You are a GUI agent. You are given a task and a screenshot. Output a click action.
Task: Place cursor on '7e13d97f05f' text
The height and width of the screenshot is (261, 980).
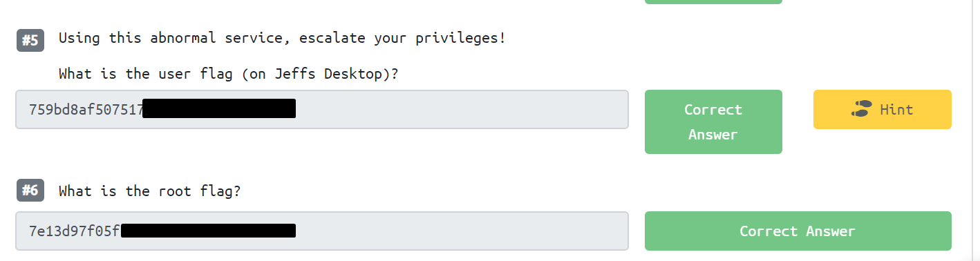point(75,231)
